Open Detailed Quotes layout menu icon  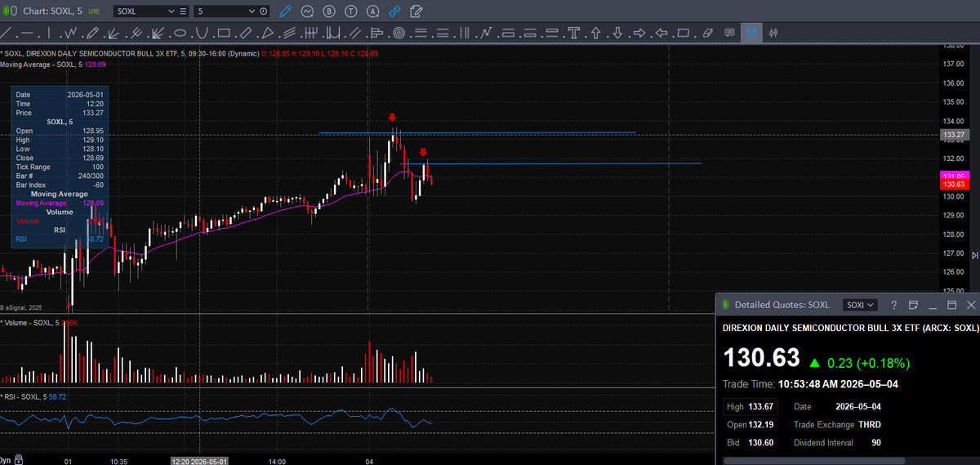(912, 304)
